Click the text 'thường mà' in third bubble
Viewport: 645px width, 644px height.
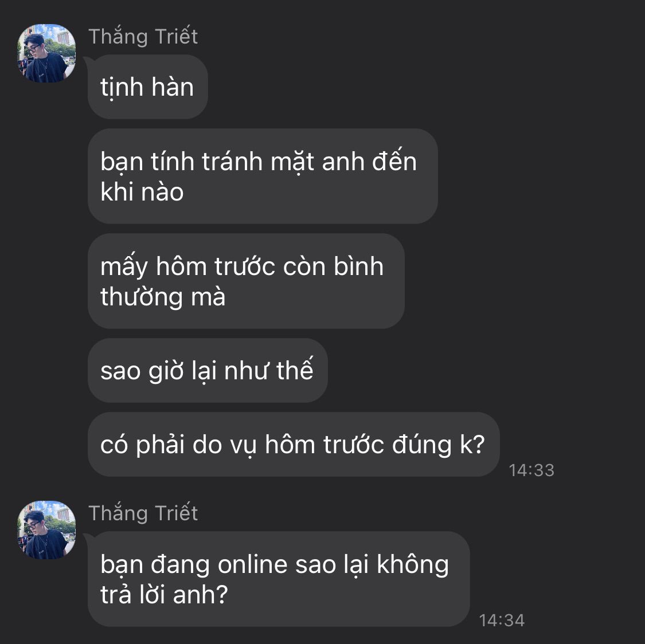(x=163, y=297)
